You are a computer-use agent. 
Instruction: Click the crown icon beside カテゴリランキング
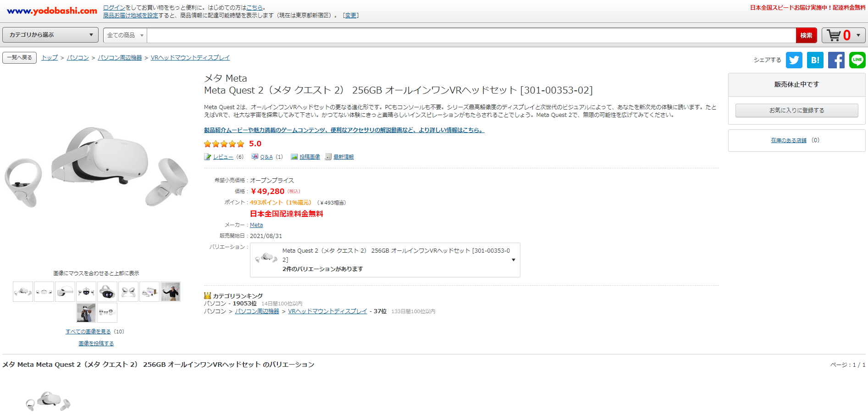(207, 295)
